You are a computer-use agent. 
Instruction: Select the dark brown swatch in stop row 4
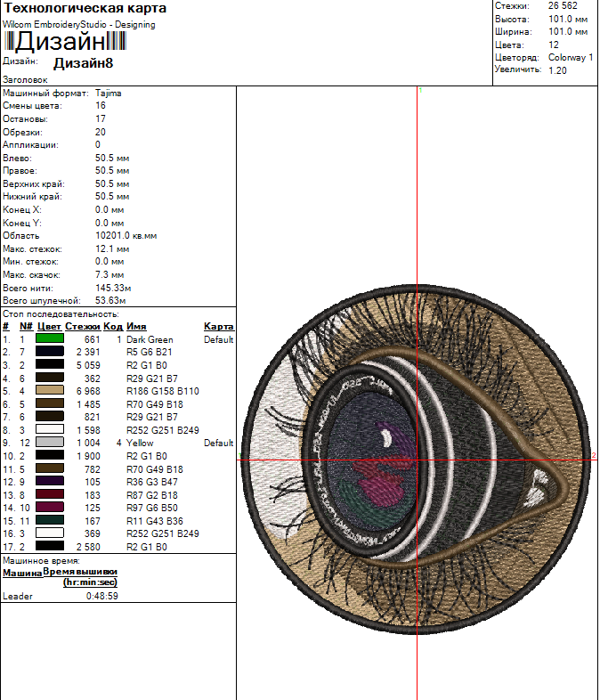pos(50,378)
